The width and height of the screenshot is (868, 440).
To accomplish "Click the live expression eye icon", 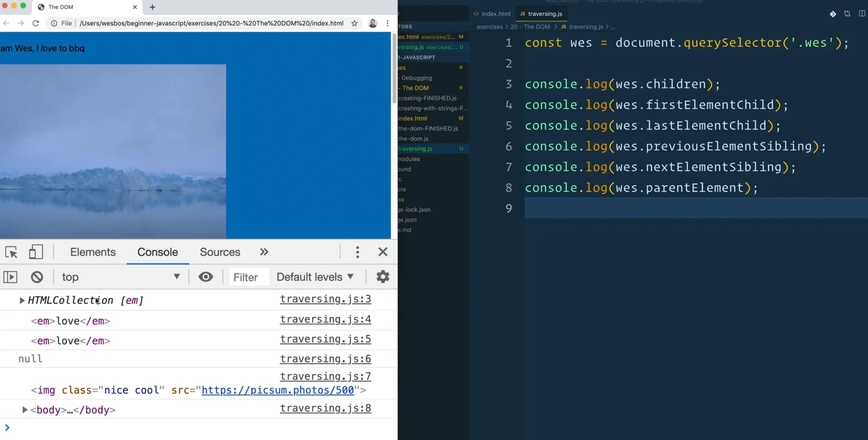I will tap(205, 277).
